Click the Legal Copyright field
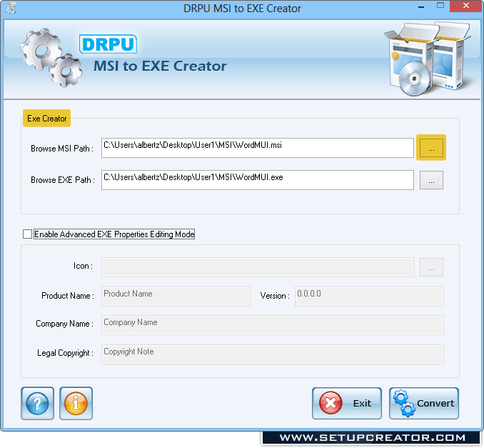The image size is (484, 448). 273,354
